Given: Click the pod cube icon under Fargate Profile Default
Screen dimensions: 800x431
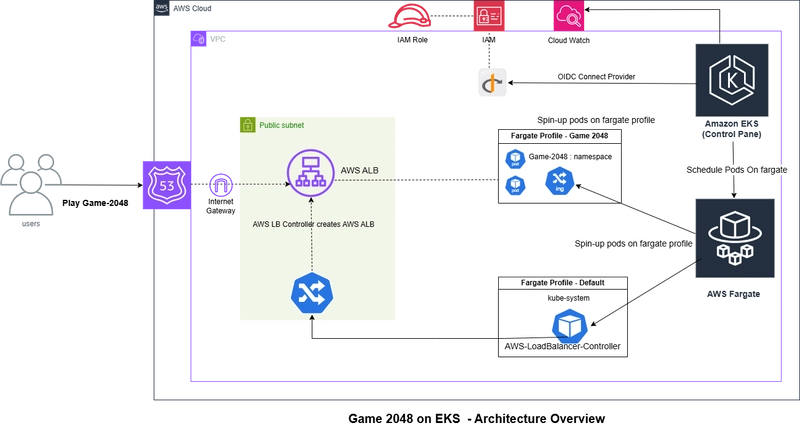Looking at the screenshot, I should point(568,327).
